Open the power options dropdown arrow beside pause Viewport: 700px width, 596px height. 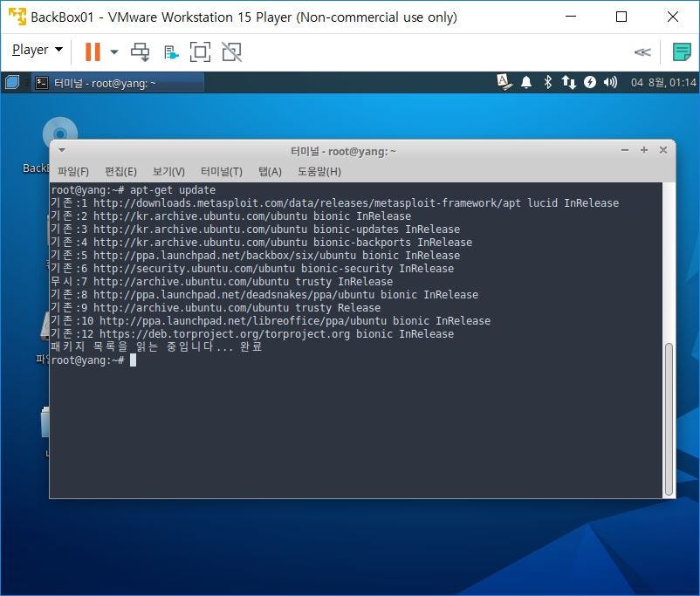(114, 51)
